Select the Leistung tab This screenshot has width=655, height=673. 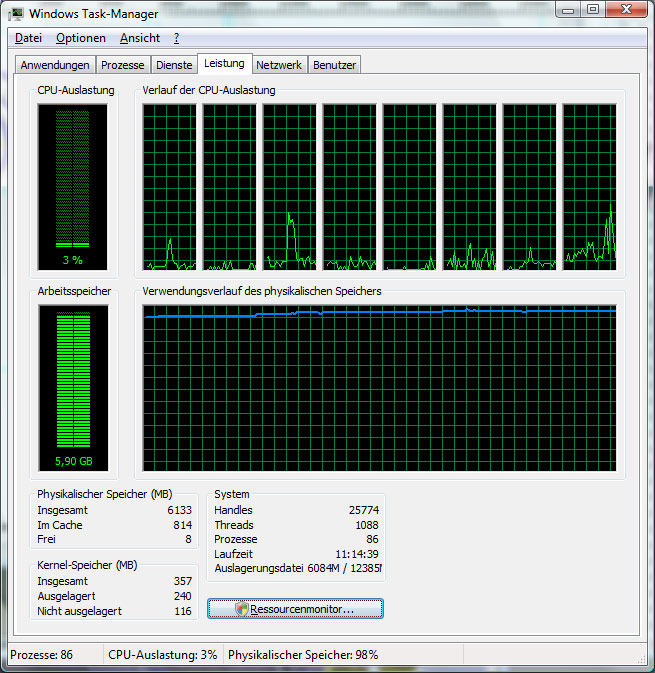(x=224, y=64)
